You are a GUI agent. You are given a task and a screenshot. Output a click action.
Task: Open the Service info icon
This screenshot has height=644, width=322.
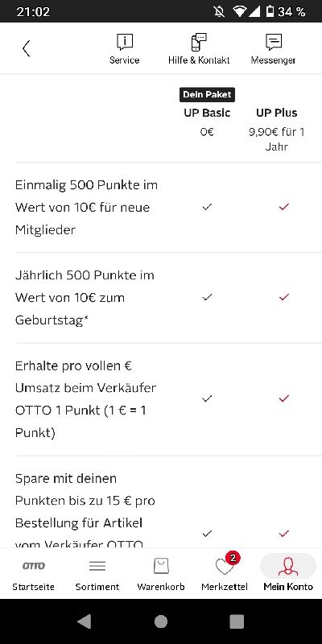pos(124,49)
